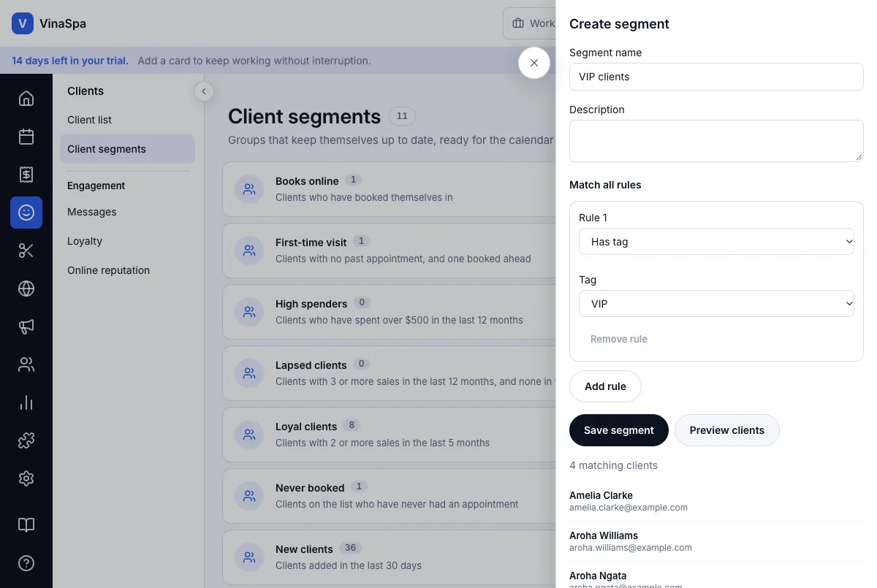Click the Books online segment icon
This screenshot has width=877, height=588.
point(249,189)
